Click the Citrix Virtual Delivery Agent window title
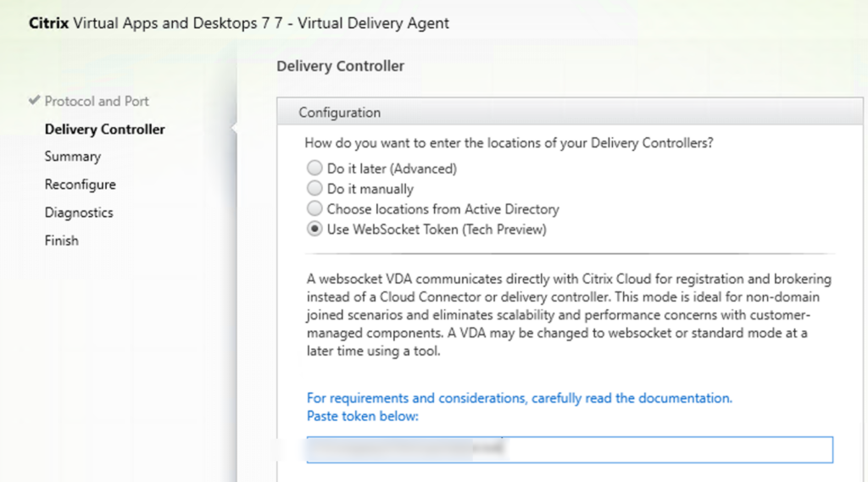 click(x=239, y=23)
